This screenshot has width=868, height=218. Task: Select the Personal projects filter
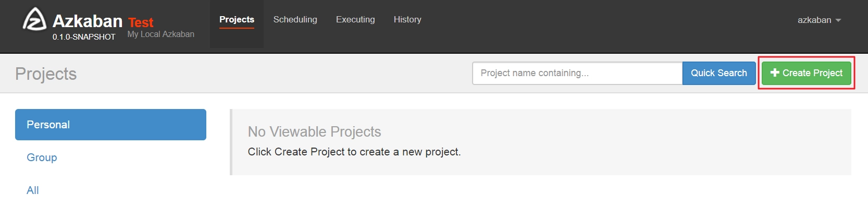pos(110,125)
